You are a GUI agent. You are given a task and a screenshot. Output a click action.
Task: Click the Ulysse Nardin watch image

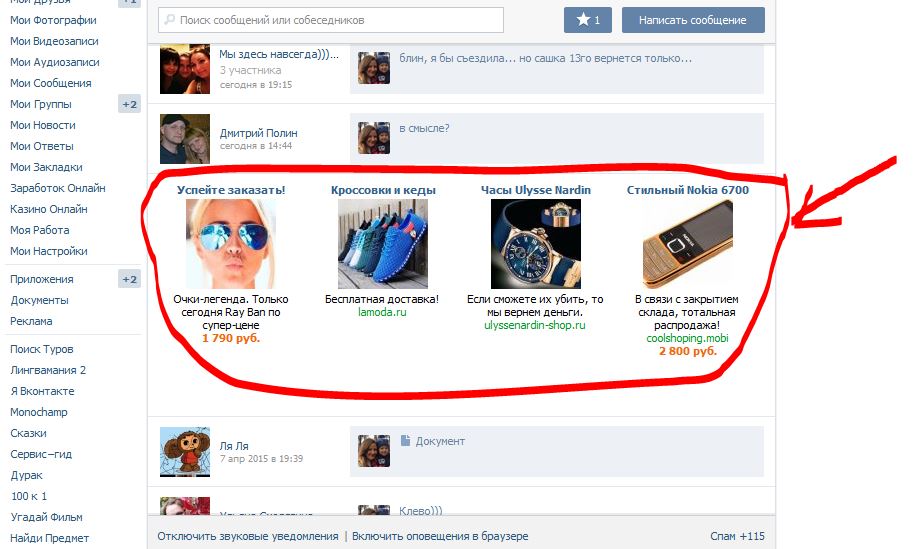point(536,244)
